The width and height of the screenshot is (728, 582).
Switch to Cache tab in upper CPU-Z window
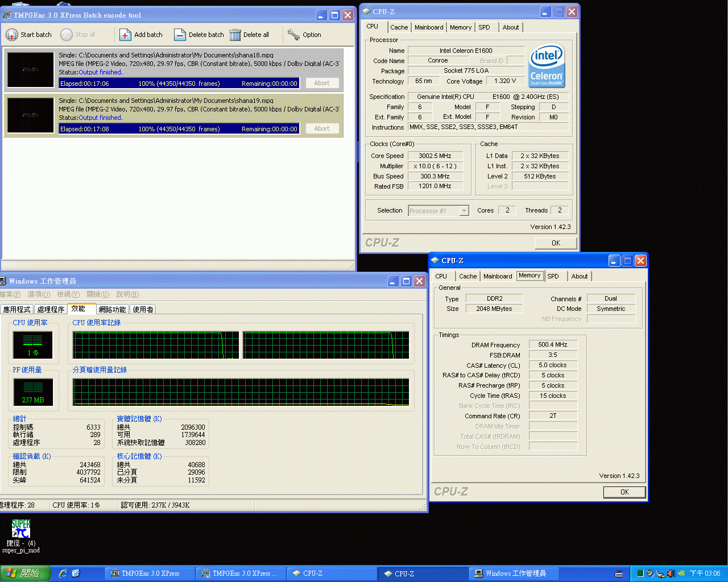(399, 27)
